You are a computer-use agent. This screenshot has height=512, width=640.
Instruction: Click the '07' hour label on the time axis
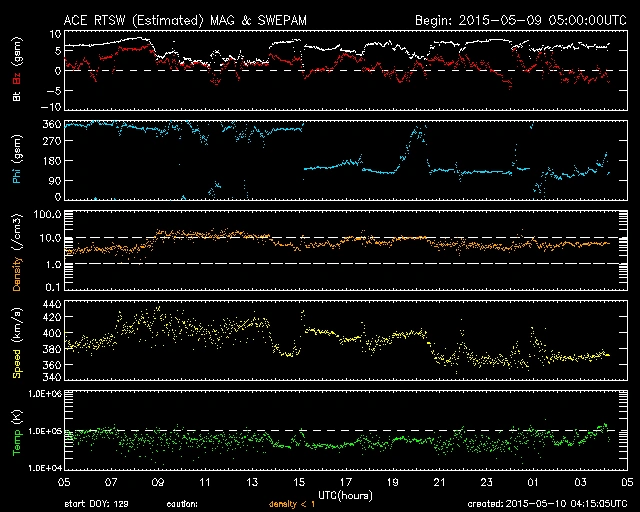(111, 483)
